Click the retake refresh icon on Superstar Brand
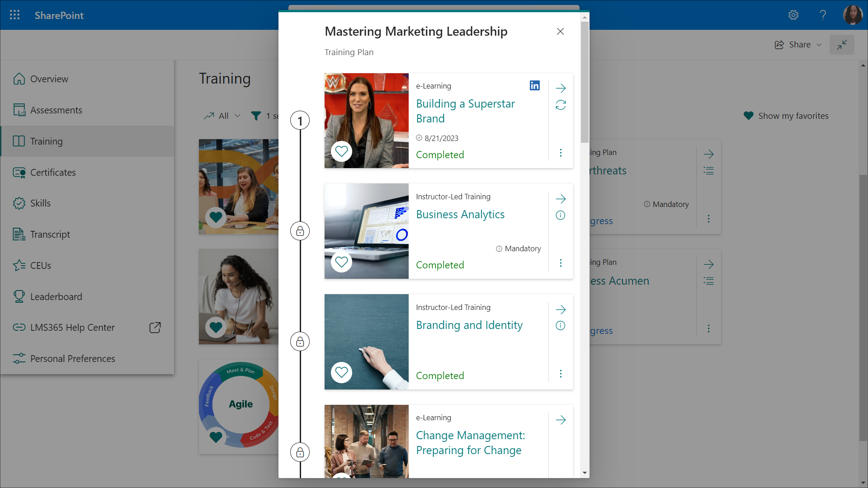 (x=561, y=105)
